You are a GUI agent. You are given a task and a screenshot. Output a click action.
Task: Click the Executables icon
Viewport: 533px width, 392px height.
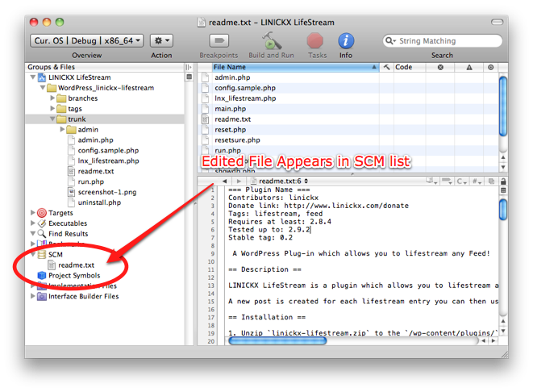tap(42, 223)
